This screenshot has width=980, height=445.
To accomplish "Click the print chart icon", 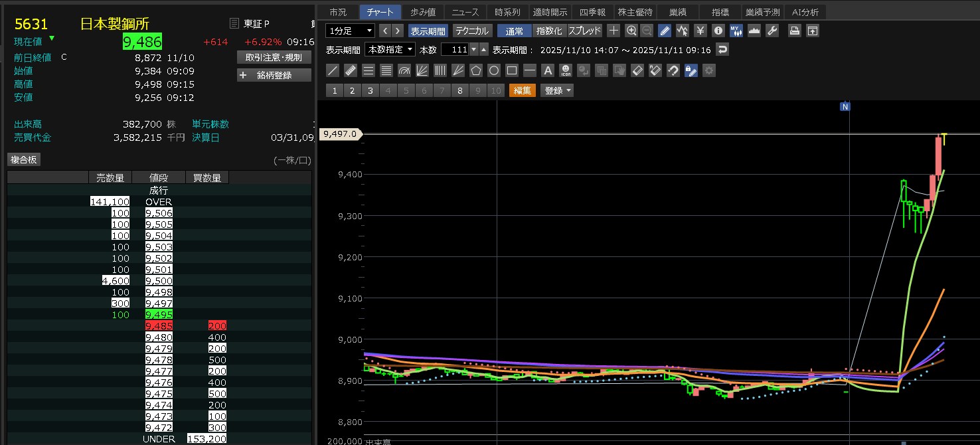I will pyautogui.click(x=794, y=31).
